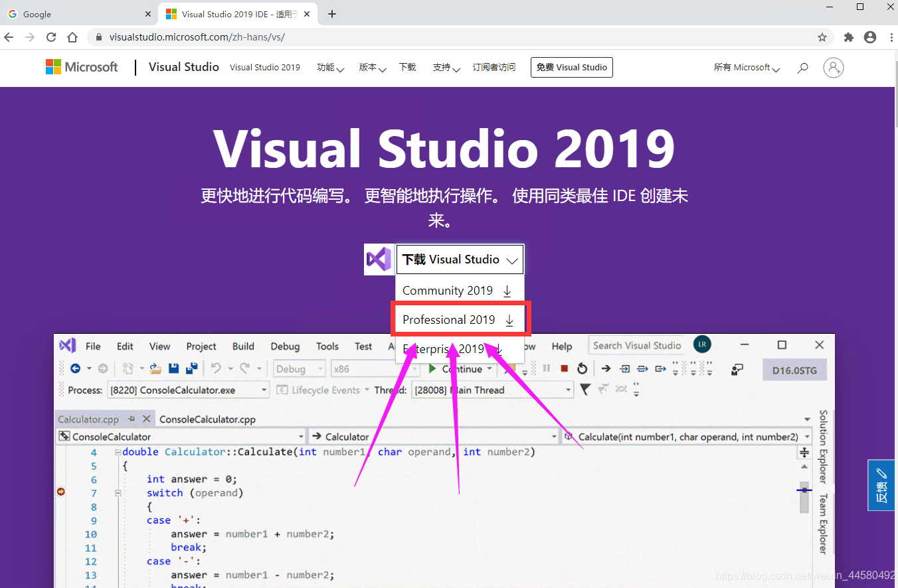Open the Microsoft site search magnifier icon
Viewport: 898px width, 588px height.
coord(802,68)
